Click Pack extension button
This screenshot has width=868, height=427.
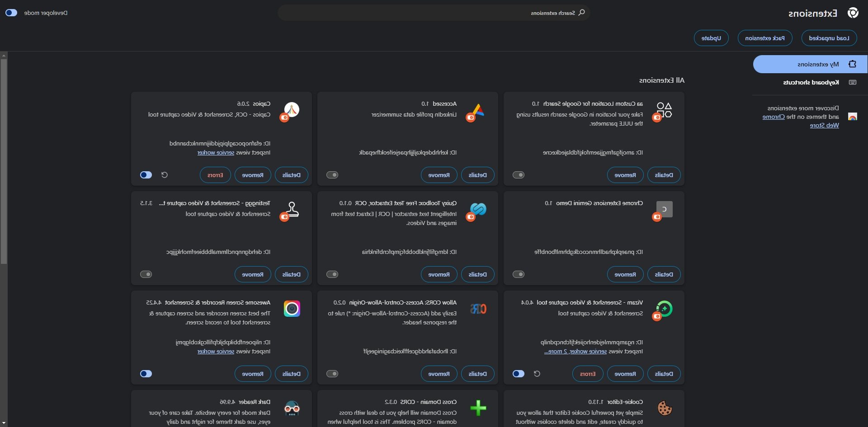[x=765, y=38]
